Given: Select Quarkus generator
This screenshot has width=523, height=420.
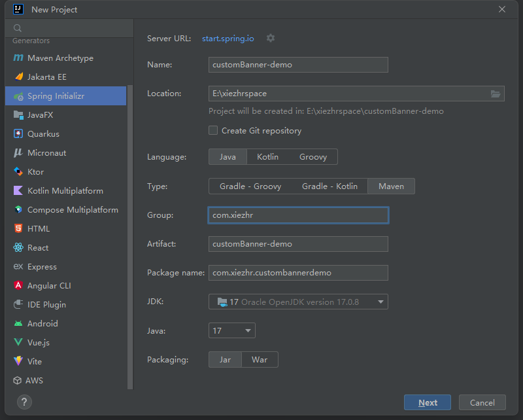Looking at the screenshot, I should pyautogui.click(x=66, y=134).
